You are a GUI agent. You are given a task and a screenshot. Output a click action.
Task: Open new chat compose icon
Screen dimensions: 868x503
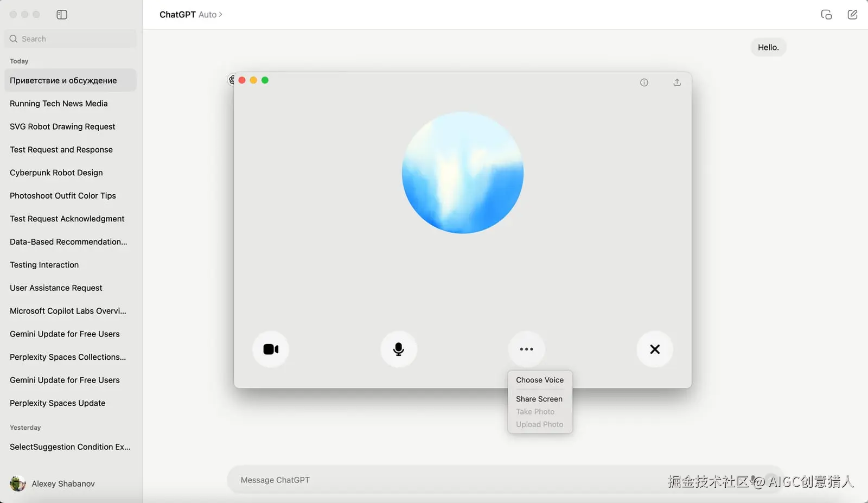[852, 15]
